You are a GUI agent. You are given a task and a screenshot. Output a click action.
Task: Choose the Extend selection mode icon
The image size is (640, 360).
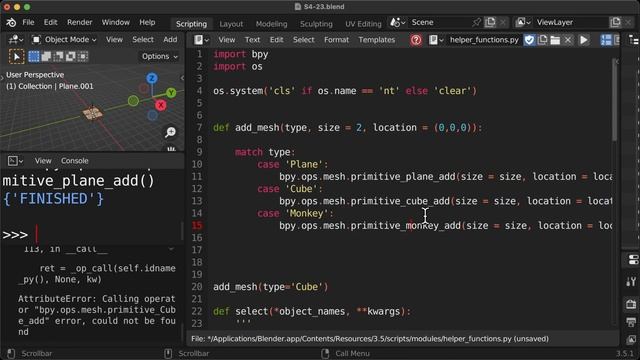[x=46, y=56]
